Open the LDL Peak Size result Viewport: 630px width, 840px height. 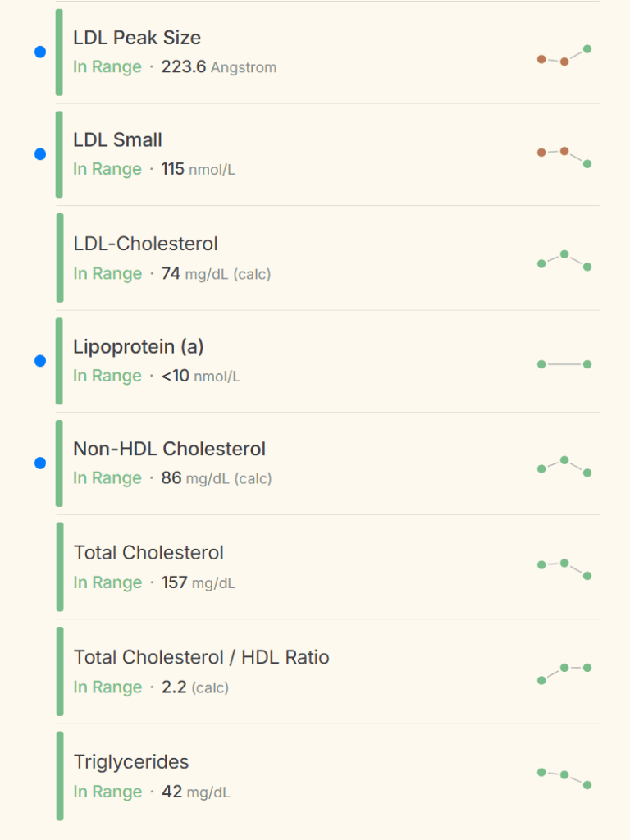pyautogui.click(x=137, y=38)
